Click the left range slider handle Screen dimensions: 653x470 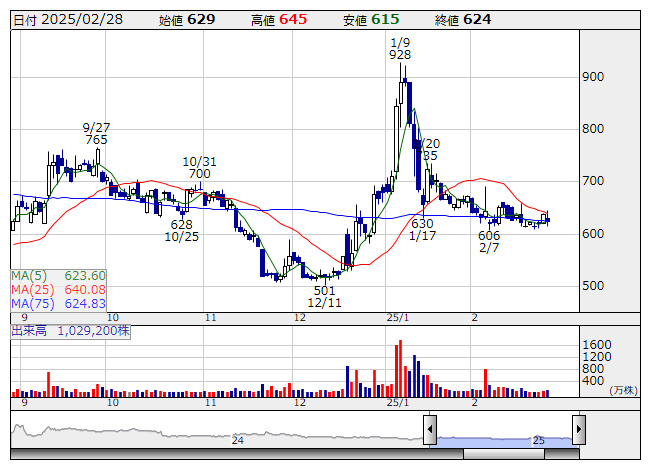click(x=430, y=431)
